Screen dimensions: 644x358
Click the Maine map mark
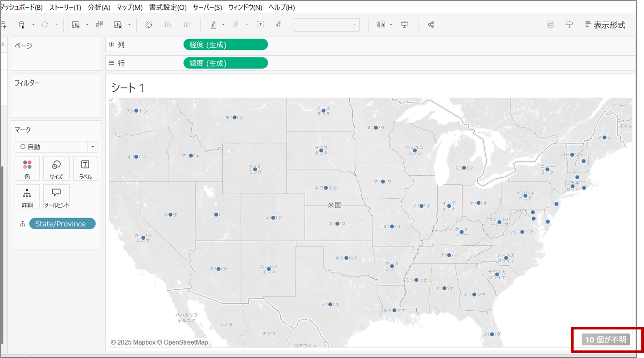[x=605, y=137]
